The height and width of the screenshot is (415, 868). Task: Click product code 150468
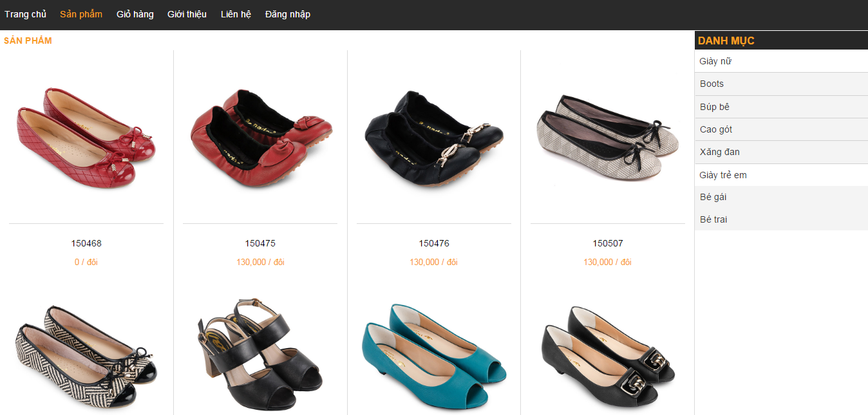click(x=86, y=243)
